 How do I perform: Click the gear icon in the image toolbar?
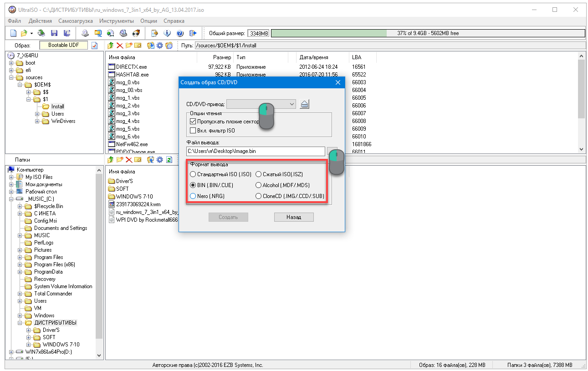160,46
